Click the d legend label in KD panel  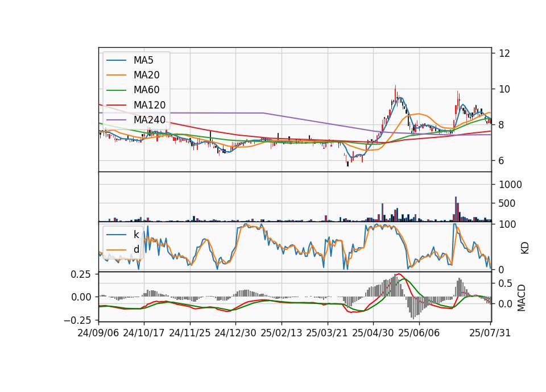coord(136,249)
